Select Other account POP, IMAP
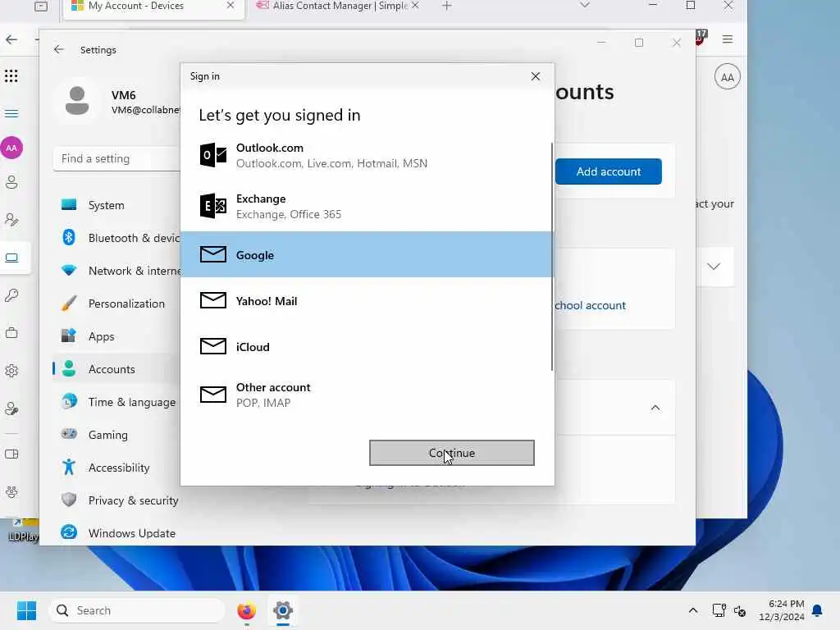The image size is (840, 630). tap(367, 395)
